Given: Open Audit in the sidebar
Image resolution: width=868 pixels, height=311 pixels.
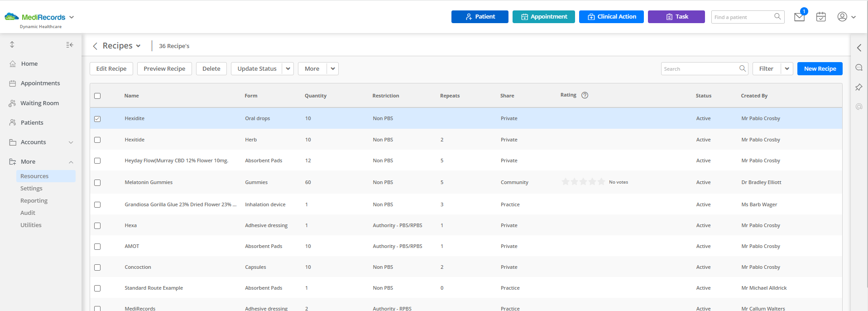Looking at the screenshot, I should coord(28,213).
